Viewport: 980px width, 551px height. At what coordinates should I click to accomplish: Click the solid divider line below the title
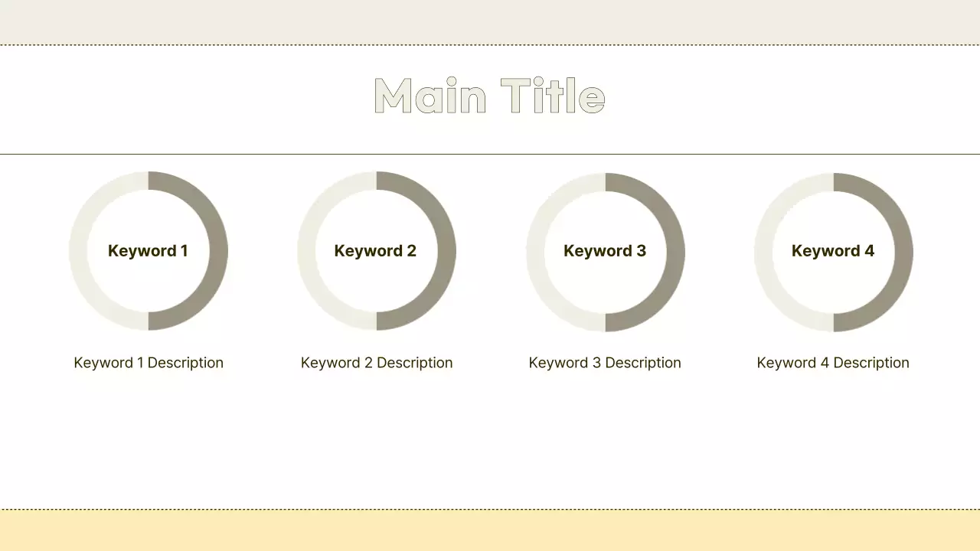(x=490, y=154)
